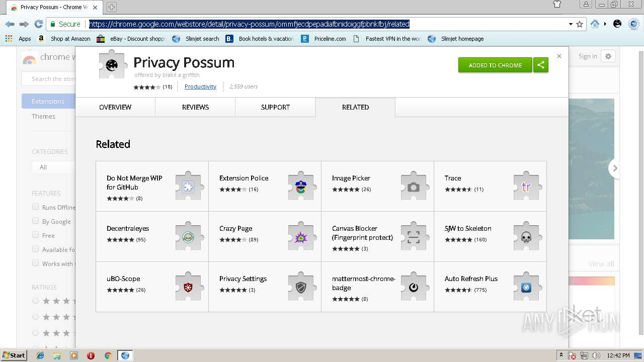The image size is (644, 362).
Task: Open the Privacy Settings shield icon
Action: point(301,287)
